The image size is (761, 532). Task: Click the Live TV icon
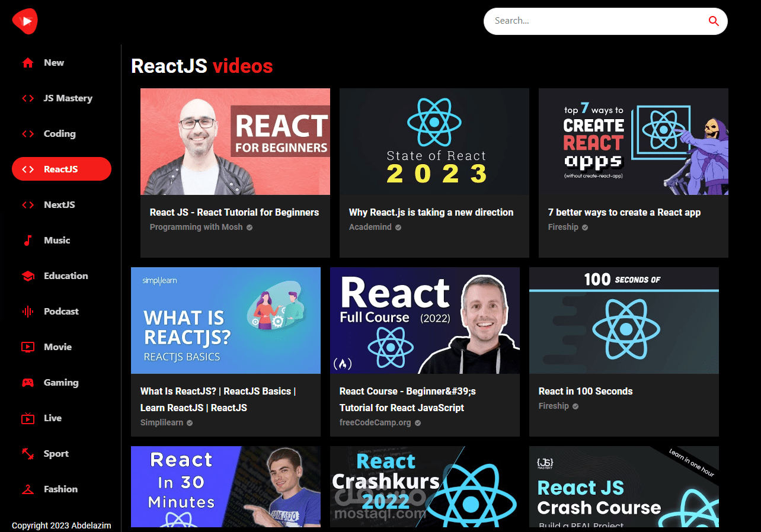pos(28,418)
